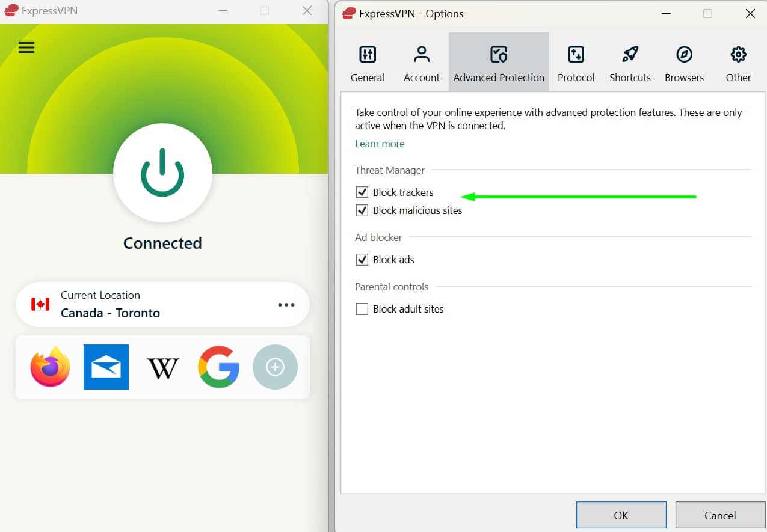Launch the Mail shortcut icon
This screenshot has height=532, width=767.
coord(106,367)
